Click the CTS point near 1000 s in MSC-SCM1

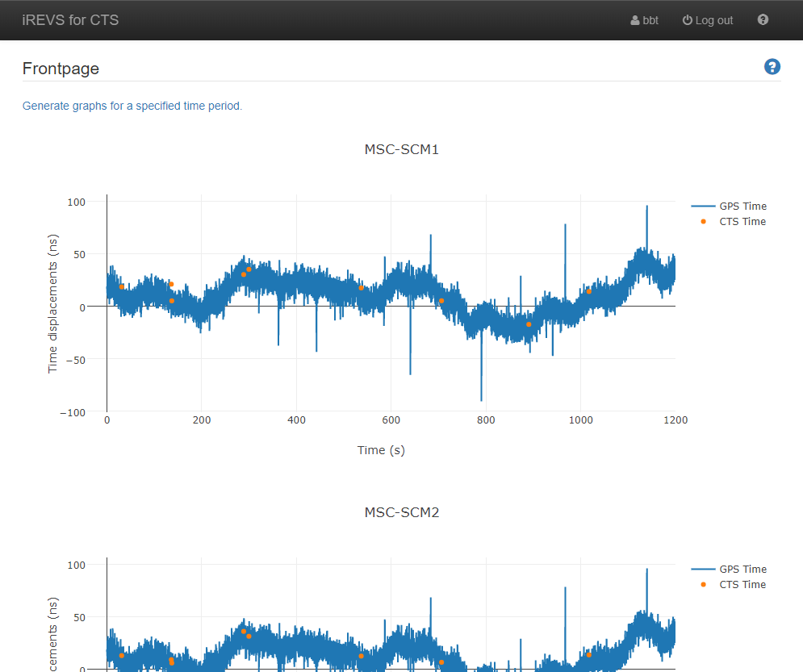coord(589,291)
